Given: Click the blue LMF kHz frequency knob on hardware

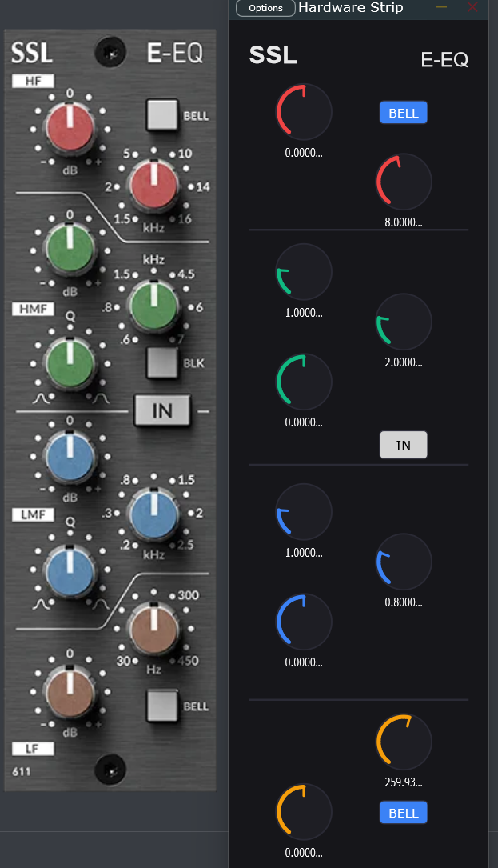Looking at the screenshot, I should point(153,513).
